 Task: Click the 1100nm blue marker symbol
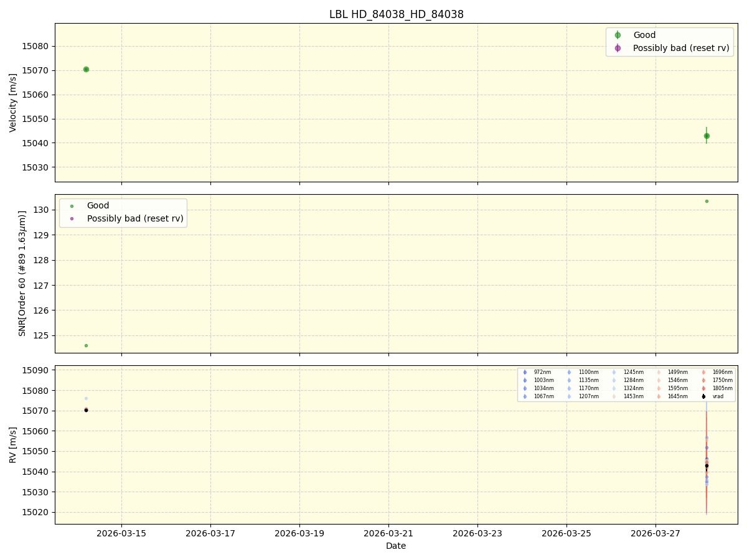569,373
